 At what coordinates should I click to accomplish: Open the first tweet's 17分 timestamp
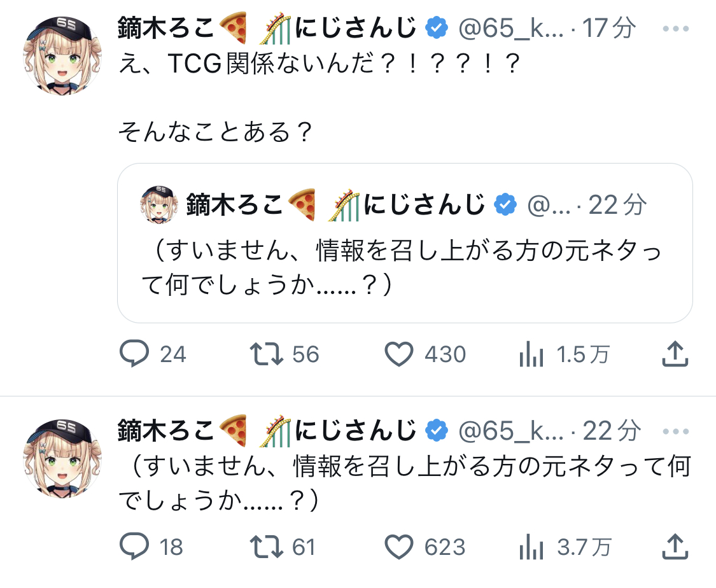click(x=609, y=29)
